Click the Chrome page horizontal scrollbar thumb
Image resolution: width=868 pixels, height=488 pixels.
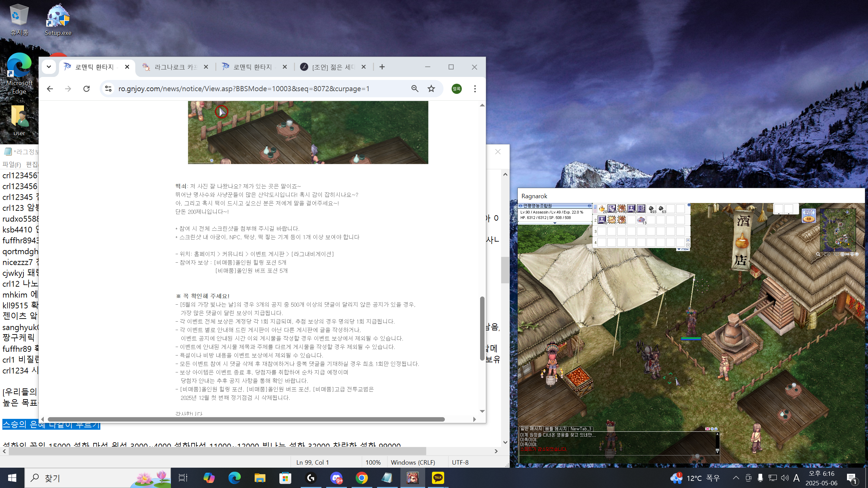[x=246, y=419]
